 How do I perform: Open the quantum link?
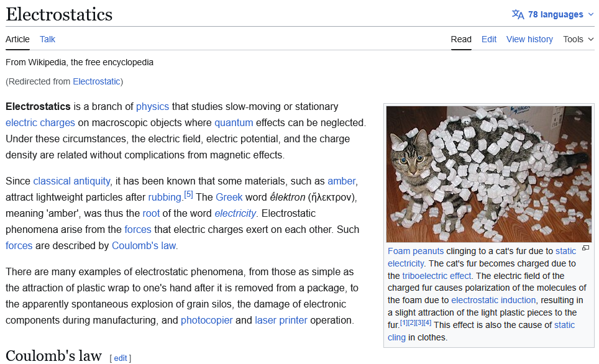(234, 122)
